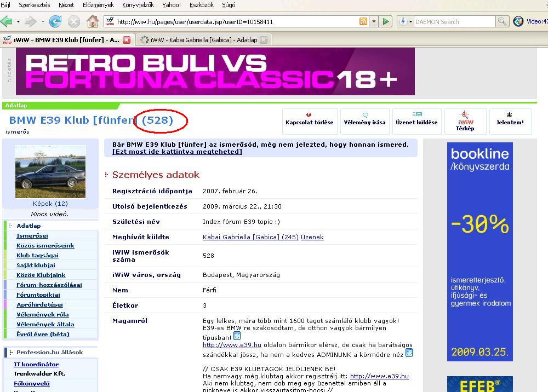Open the Előzmények menu
This screenshot has width=548, height=392.
pos(98,5)
